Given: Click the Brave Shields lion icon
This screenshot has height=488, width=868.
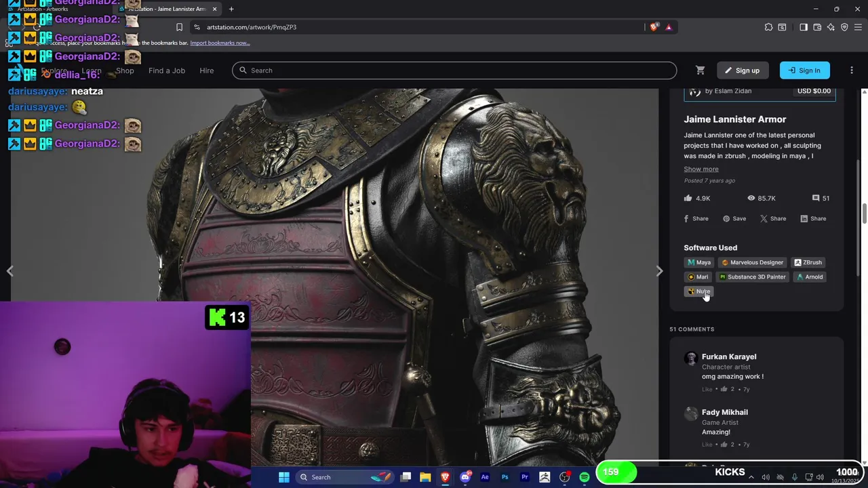Looking at the screenshot, I should 654,27.
